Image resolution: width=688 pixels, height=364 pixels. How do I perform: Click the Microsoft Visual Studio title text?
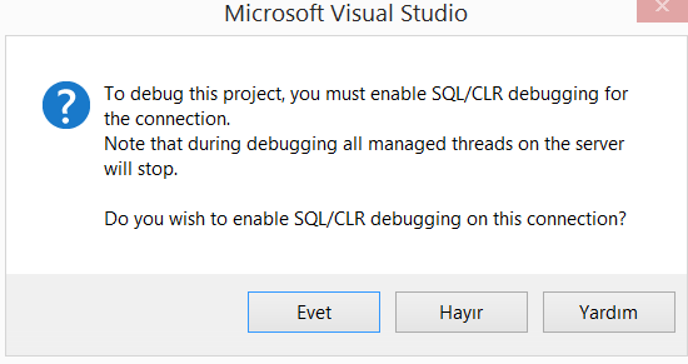[346, 13]
